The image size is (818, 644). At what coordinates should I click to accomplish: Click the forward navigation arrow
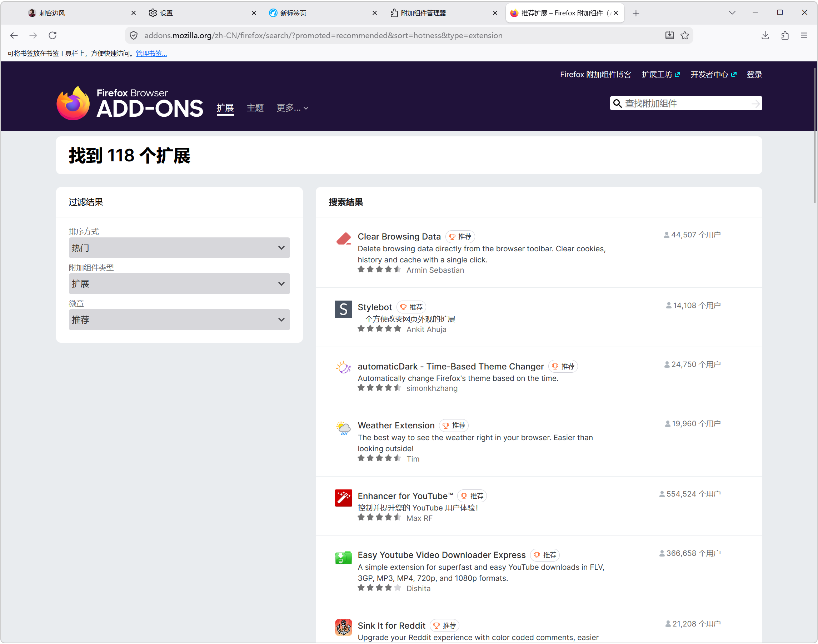click(x=33, y=35)
